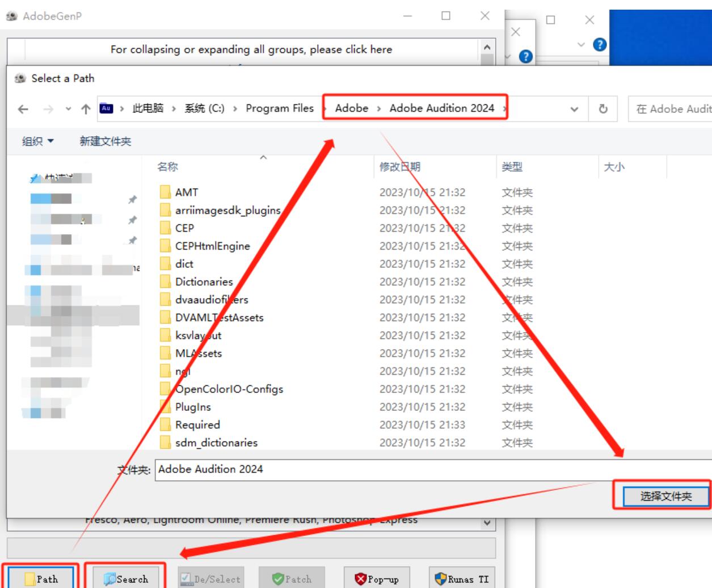This screenshot has width=712, height=588.
Task: Click the collapse or expand all groups text
Action: [251, 49]
